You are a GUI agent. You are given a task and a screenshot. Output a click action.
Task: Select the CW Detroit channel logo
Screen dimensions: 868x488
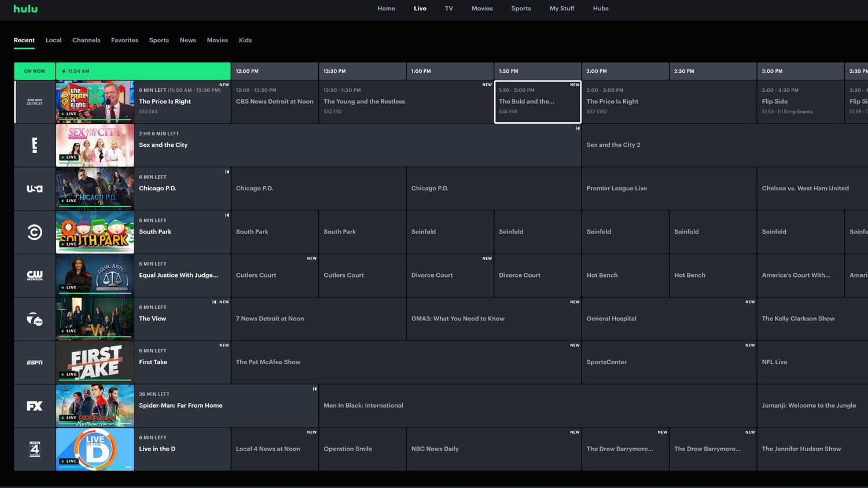click(x=34, y=275)
